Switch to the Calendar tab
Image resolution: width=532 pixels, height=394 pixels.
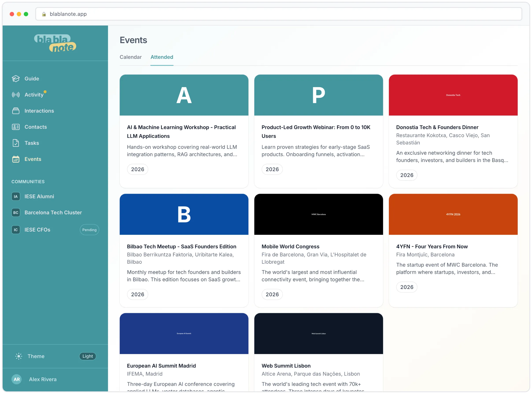pyautogui.click(x=131, y=57)
